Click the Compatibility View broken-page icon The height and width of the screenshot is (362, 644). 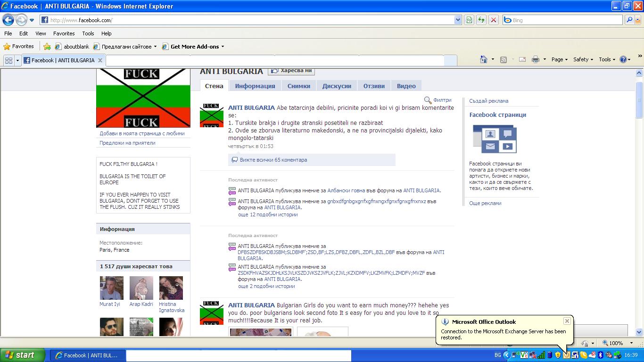pos(469,20)
